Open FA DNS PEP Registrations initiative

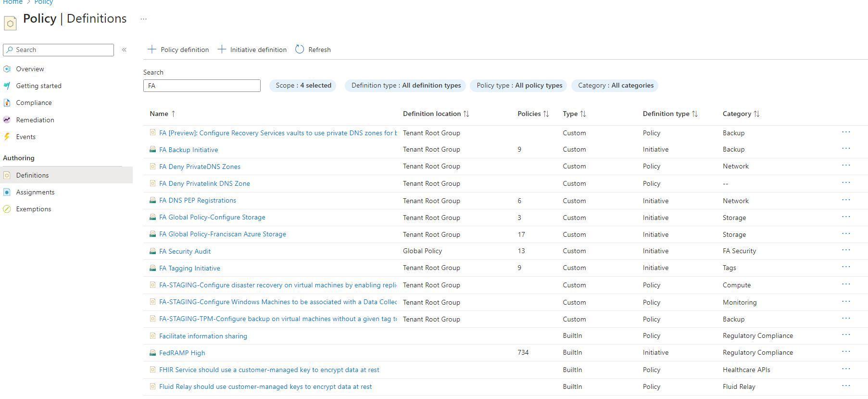coord(198,200)
